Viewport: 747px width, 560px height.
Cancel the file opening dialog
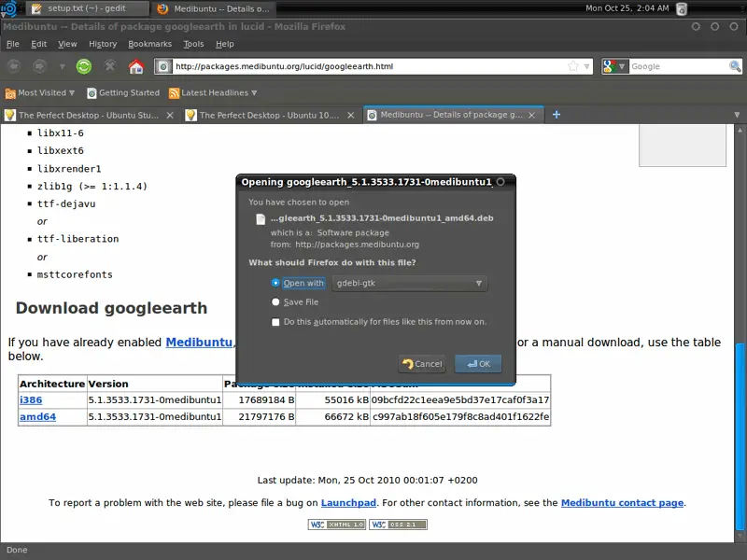422,364
